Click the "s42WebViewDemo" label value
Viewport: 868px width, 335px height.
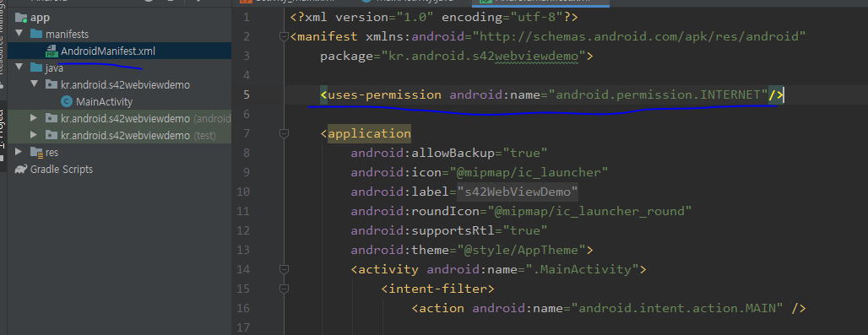coord(517,192)
